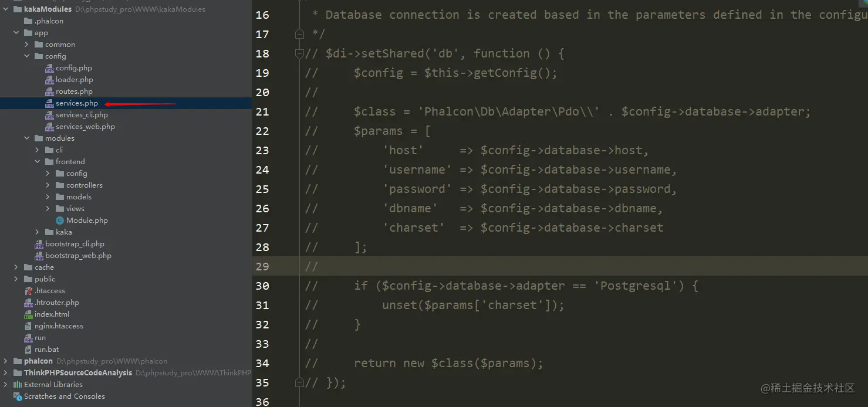The height and width of the screenshot is (407, 868).
Task: Click the bootstrap_web.php file icon
Action: 39,256
